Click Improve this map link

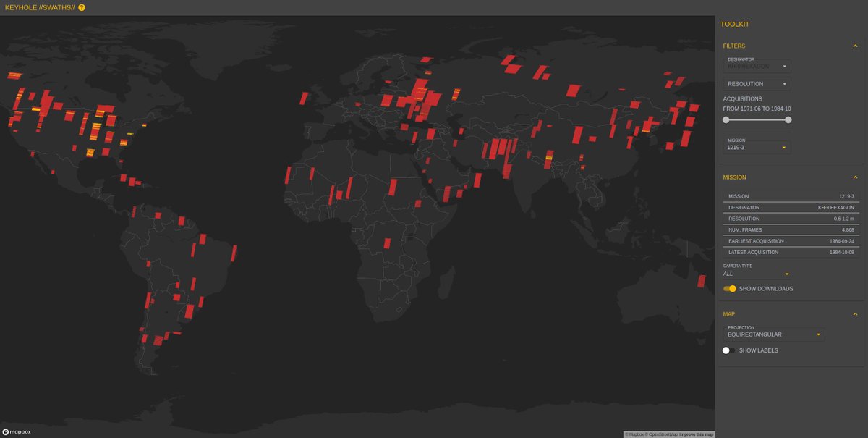696,434
